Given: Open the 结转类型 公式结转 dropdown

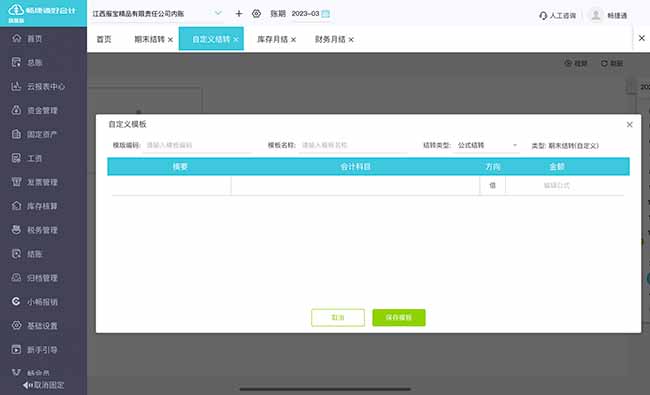Looking at the screenshot, I should pyautogui.click(x=487, y=145).
